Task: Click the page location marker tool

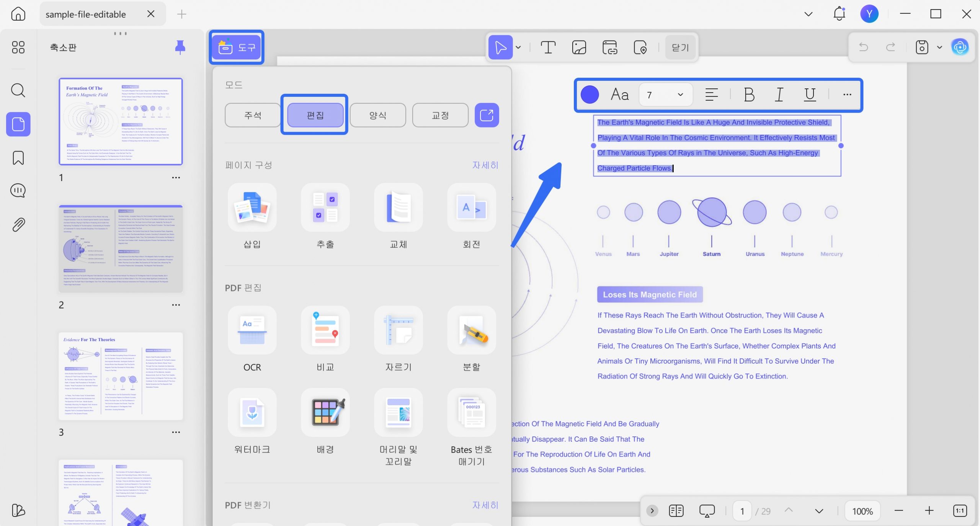Action: pyautogui.click(x=640, y=47)
